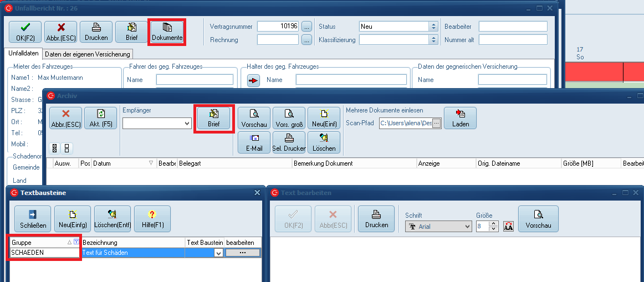The width and height of the screenshot is (644, 282).
Task: Open Vorschau in the Archiv toolbar
Action: [x=254, y=119]
